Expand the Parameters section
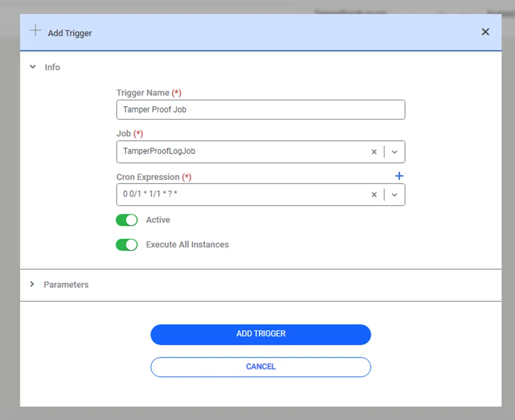This screenshot has width=515, height=420. coord(32,284)
